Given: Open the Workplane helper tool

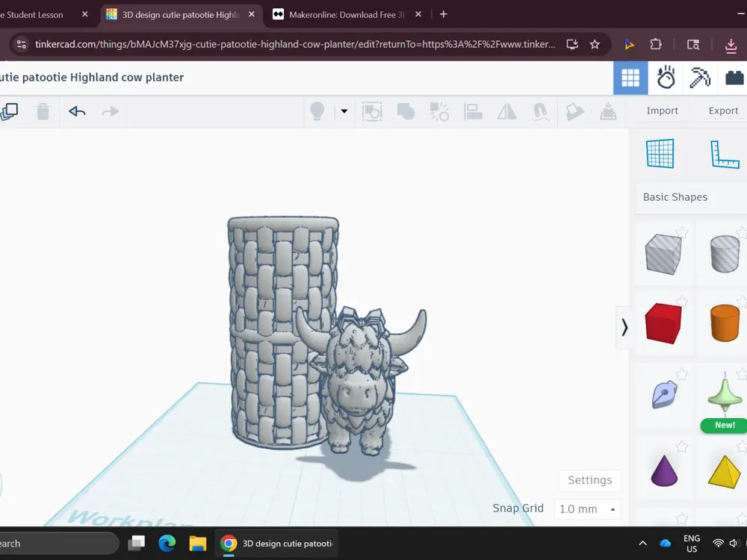Looking at the screenshot, I should (660, 153).
